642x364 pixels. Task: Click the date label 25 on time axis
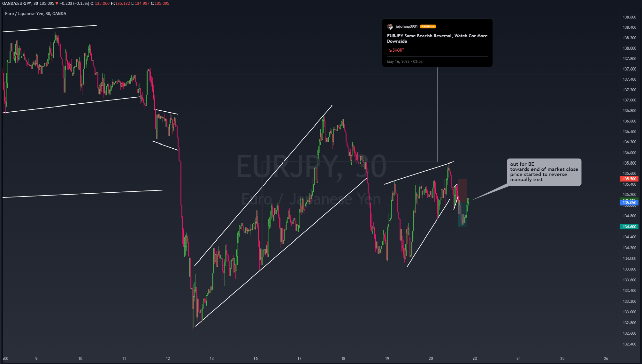point(562,358)
